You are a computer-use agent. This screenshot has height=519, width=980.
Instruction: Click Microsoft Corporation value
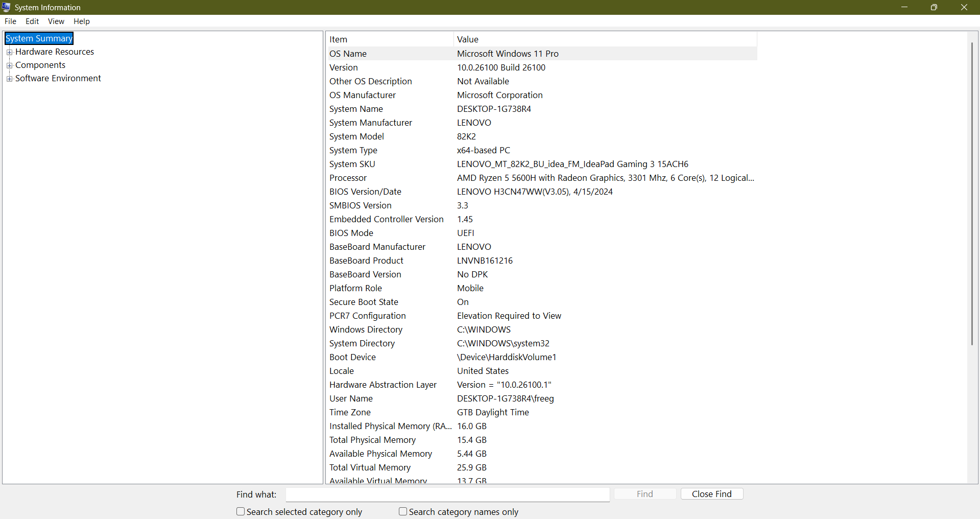(x=499, y=95)
